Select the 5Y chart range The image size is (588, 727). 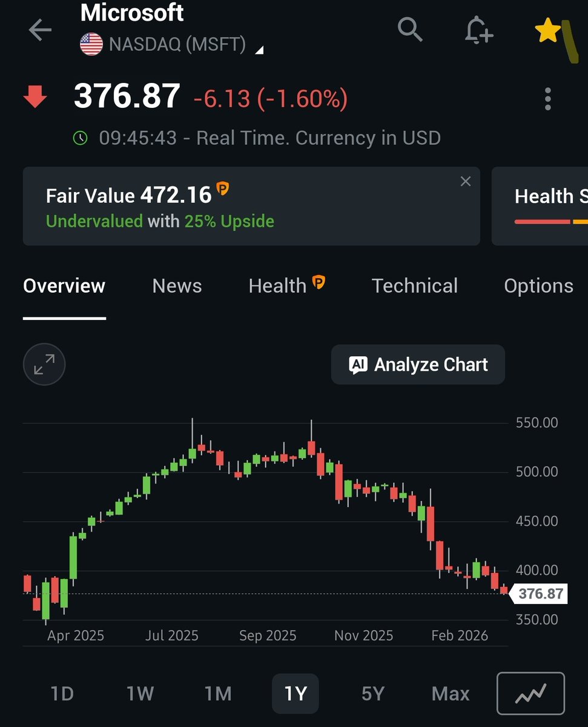373,694
